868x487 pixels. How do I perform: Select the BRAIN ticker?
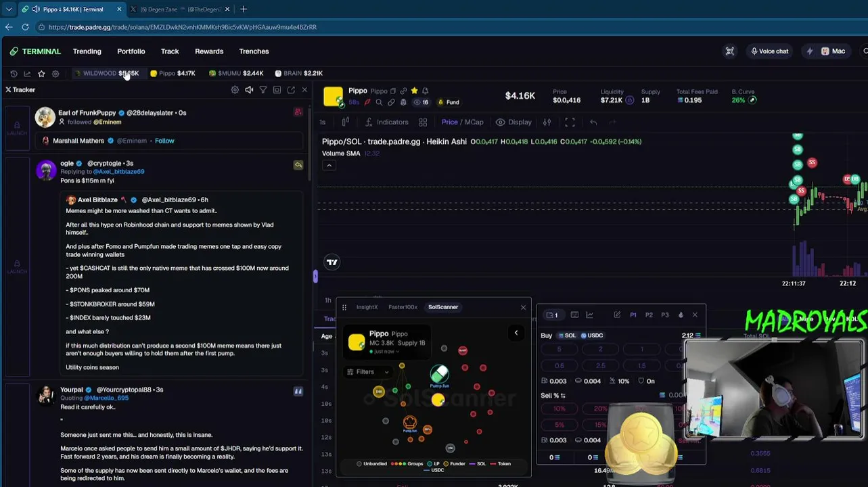pyautogui.click(x=298, y=74)
